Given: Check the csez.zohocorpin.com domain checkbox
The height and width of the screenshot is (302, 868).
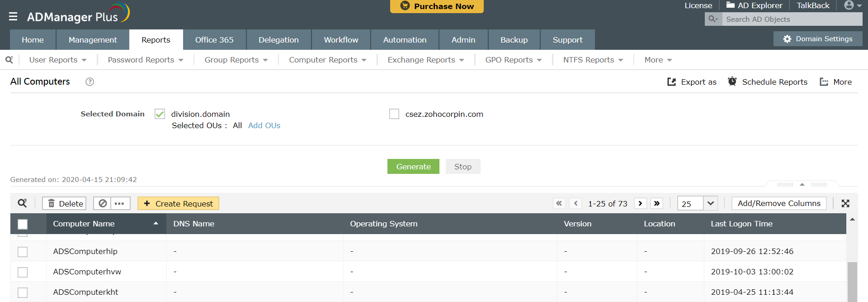Looking at the screenshot, I should 394,114.
